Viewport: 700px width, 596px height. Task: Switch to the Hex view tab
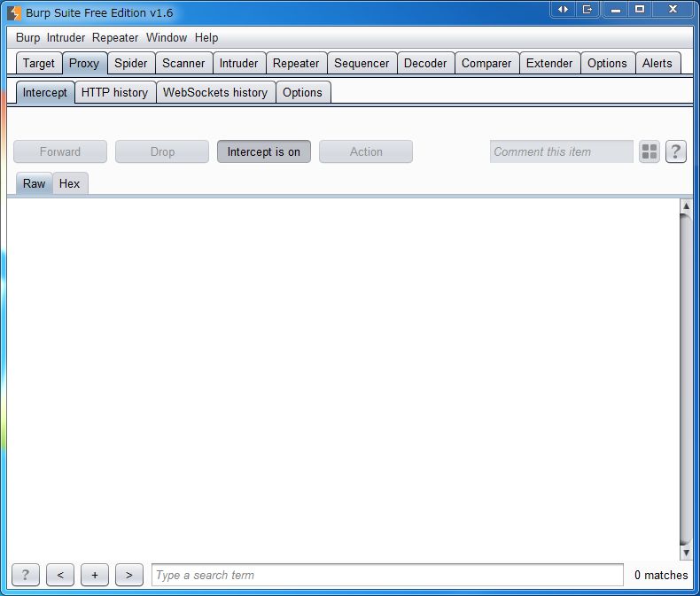point(70,183)
